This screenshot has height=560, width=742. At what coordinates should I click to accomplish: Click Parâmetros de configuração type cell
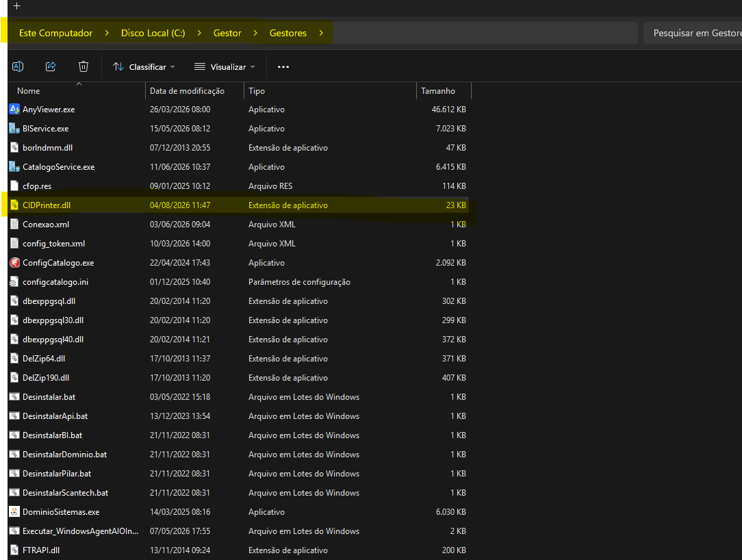click(299, 282)
